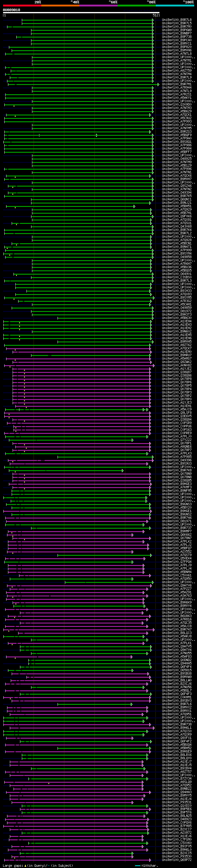The image size is (197, 868).
Task: Click the UniRef100_A7R944 label
Action: (177, 88)
